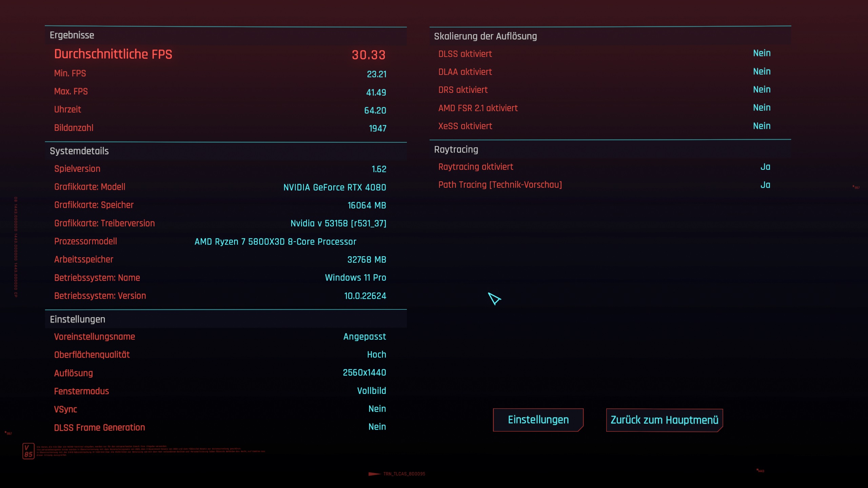Click the Systemdetails section header
868x488 pixels.
(79, 151)
